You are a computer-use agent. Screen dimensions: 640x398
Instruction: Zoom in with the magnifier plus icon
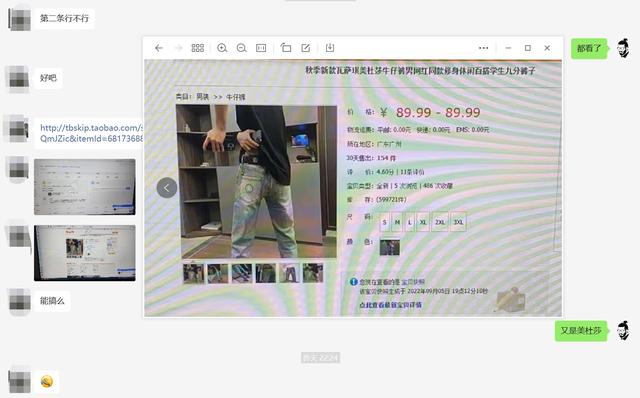(x=222, y=48)
